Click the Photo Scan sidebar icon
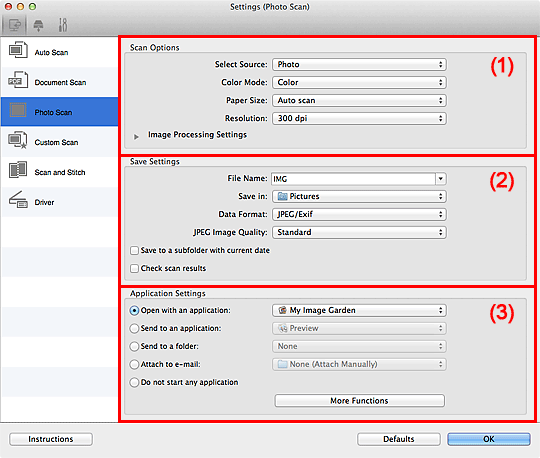Image resolution: width=540 pixels, height=458 pixels. pos(18,110)
